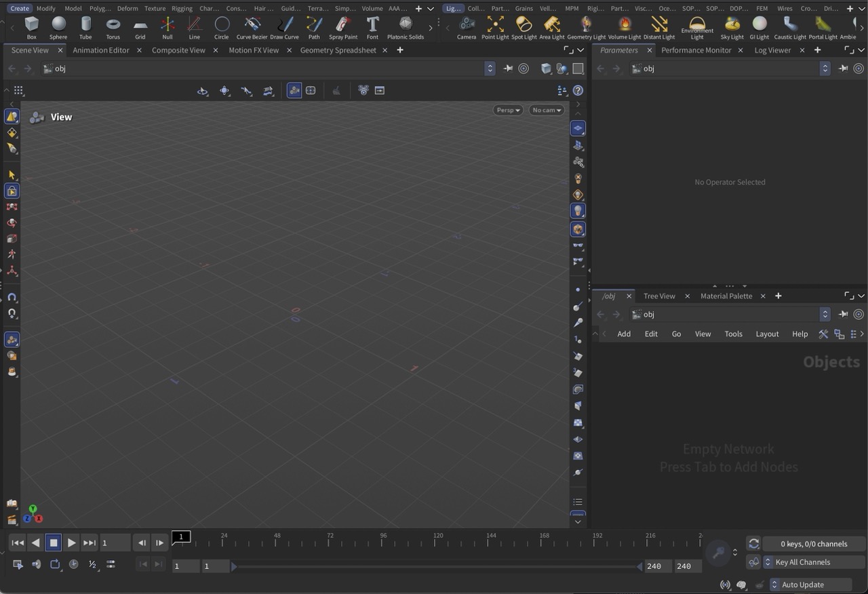Add a GI Light

[759, 28]
